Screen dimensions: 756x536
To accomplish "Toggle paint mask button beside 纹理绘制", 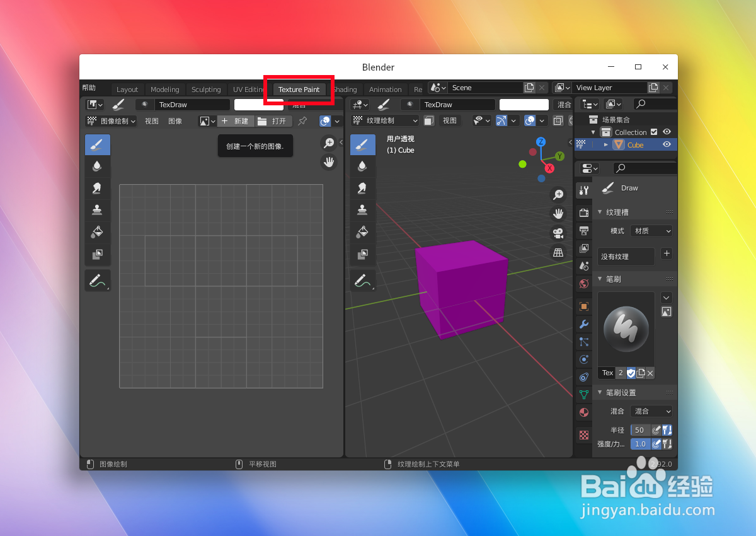I will (429, 120).
